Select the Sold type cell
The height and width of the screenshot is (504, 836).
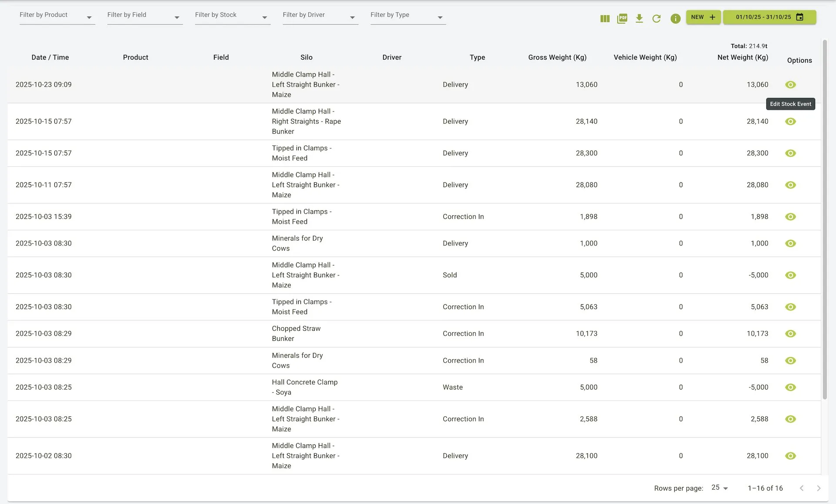click(x=450, y=275)
